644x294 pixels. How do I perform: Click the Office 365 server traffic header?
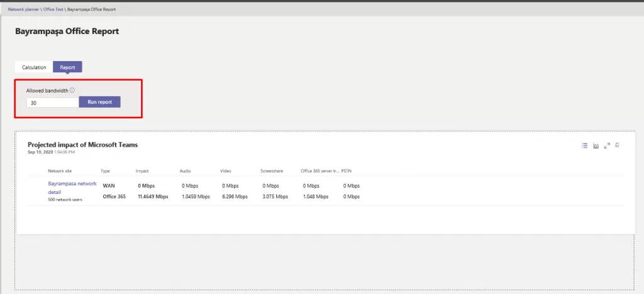pyautogui.click(x=319, y=171)
